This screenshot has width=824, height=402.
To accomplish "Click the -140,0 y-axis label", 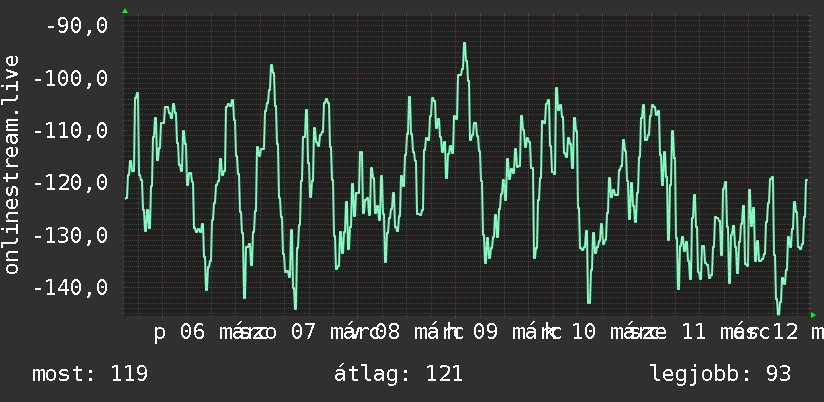I will coord(70,288).
